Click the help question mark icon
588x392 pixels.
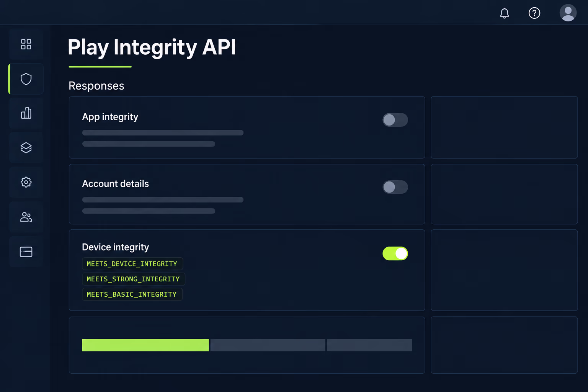tap(534, 13)
